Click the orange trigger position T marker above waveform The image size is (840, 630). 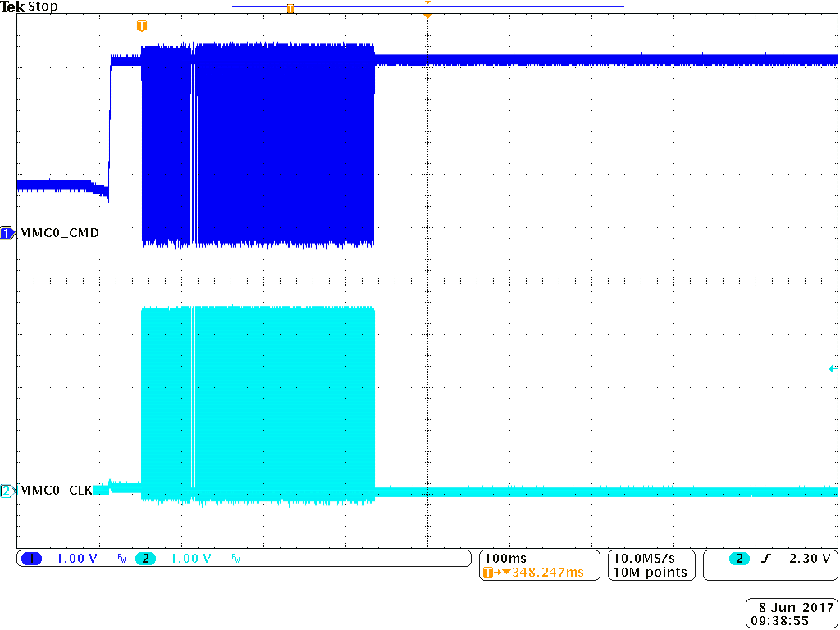[x=141, y=25]
